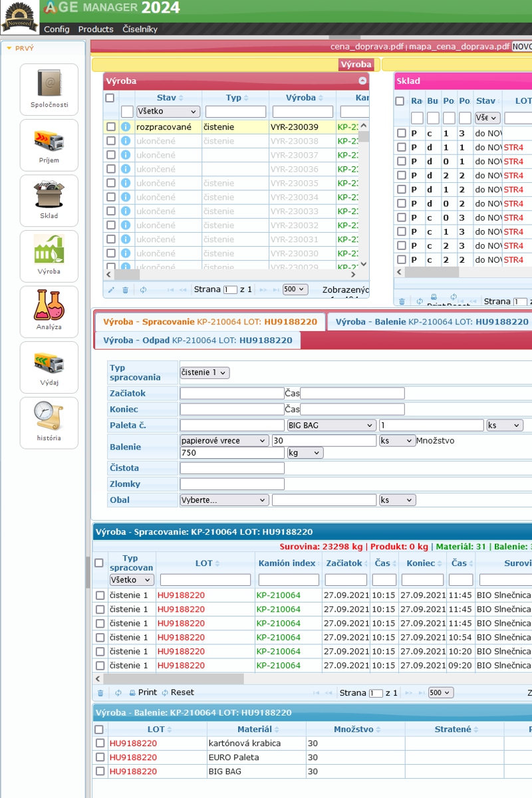Open the Typ spracovania čistenie 1 dropdown
The width and height of the screenshot is (532, 798).
(205, 373)
